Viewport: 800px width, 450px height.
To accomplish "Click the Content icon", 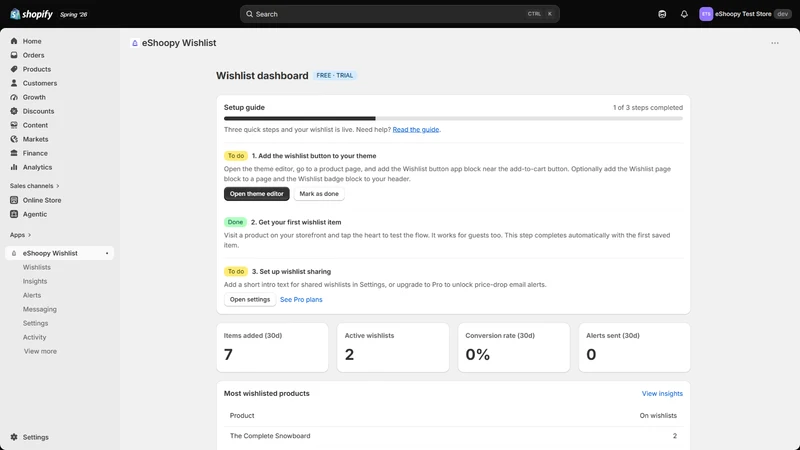I will [14, 125].
